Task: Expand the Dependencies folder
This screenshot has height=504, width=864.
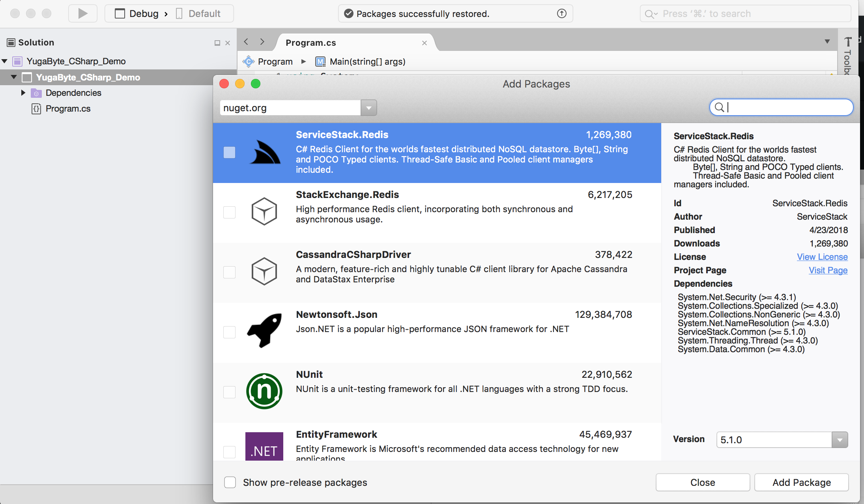Action: coord(23,93)
